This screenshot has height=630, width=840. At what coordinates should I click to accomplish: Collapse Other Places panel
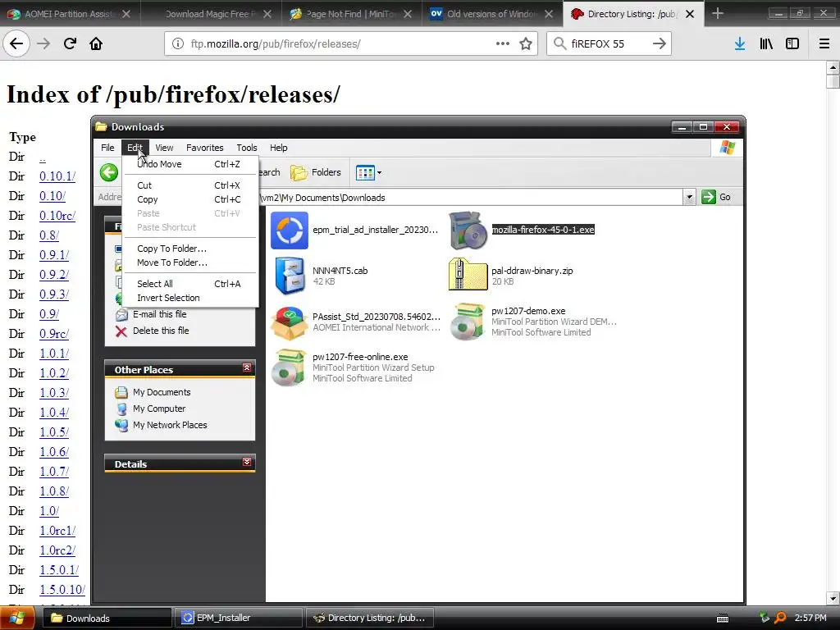click(x=247, y=367)
